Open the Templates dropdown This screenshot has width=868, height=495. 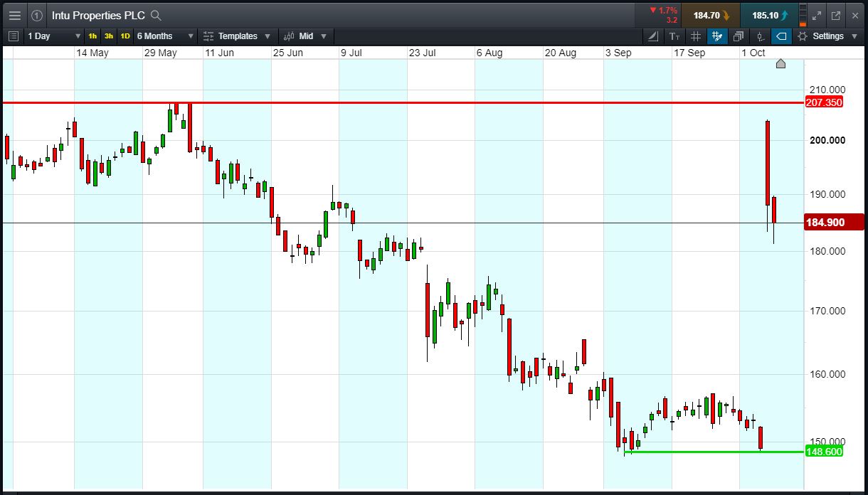pyautogui.click(x=237, y=36)
